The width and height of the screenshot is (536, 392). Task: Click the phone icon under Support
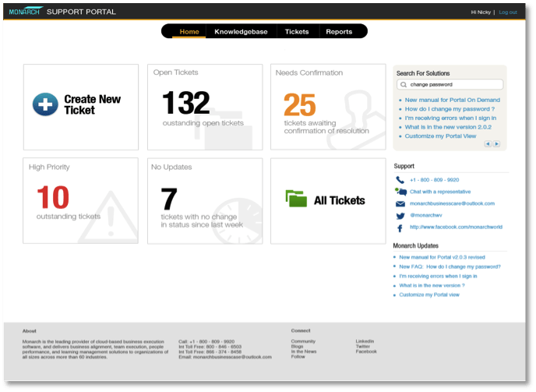[400, 180]
